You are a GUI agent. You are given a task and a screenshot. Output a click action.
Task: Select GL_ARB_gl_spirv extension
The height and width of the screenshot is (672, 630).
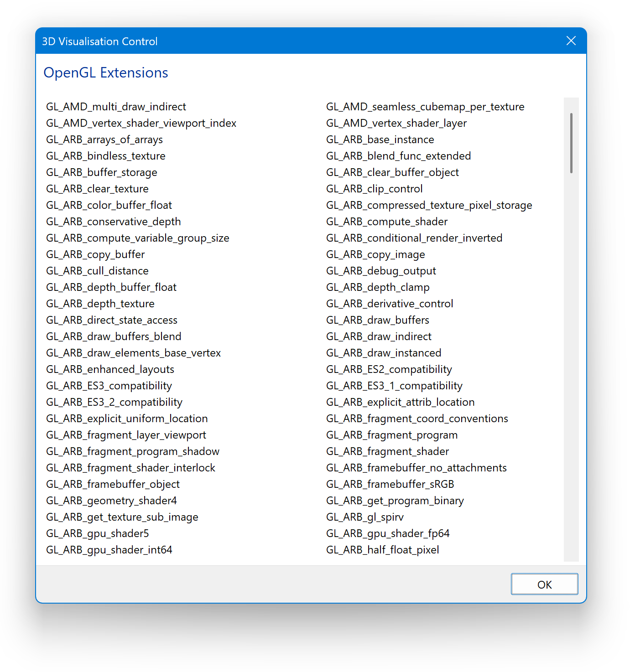click(364, 517)
